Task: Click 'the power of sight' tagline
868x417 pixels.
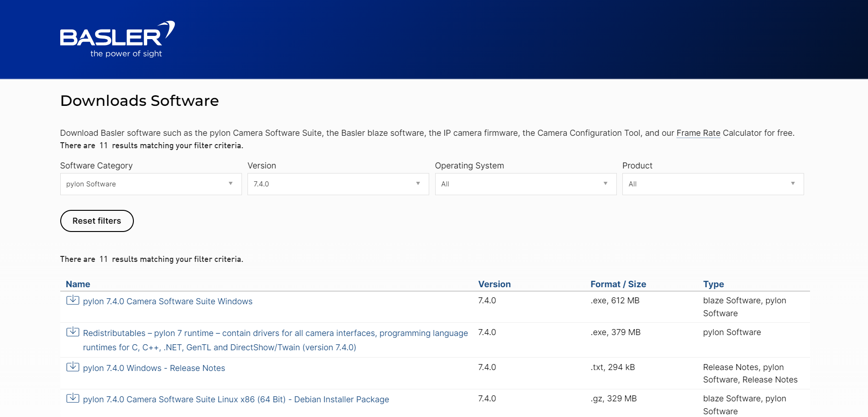Action: tap(126, 54)
